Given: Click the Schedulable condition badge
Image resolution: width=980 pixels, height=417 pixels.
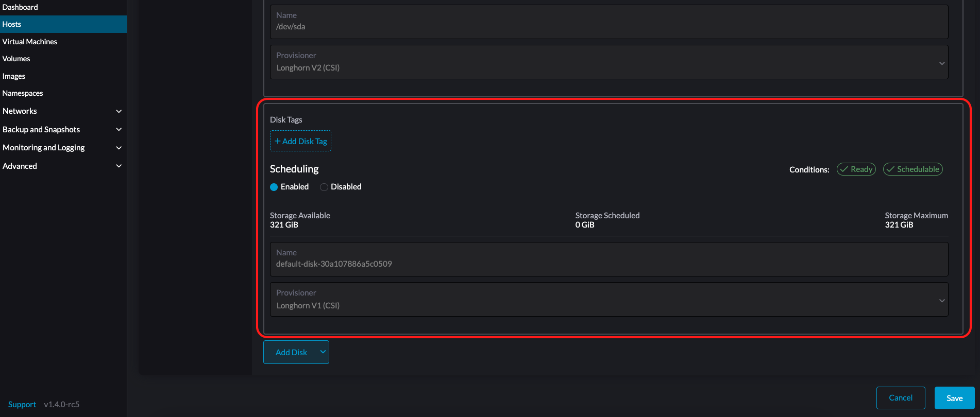Looking at the screenshot, I should coord(913,169).
